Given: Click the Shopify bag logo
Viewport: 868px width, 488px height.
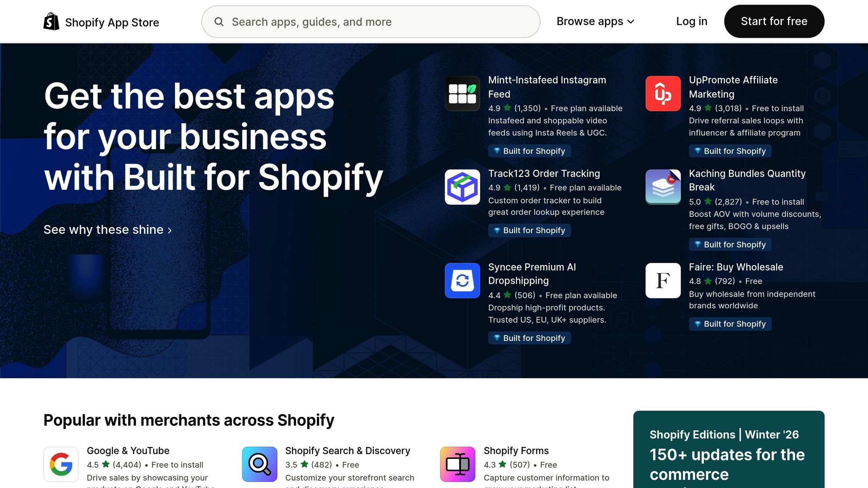Looking at the screenshot, I should point(51,21).
